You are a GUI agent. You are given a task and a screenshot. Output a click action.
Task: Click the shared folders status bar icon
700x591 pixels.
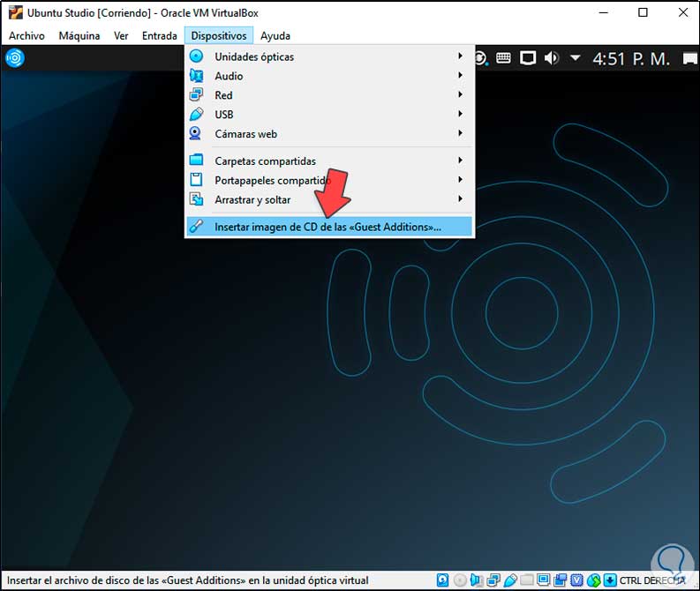click(527, 580)
